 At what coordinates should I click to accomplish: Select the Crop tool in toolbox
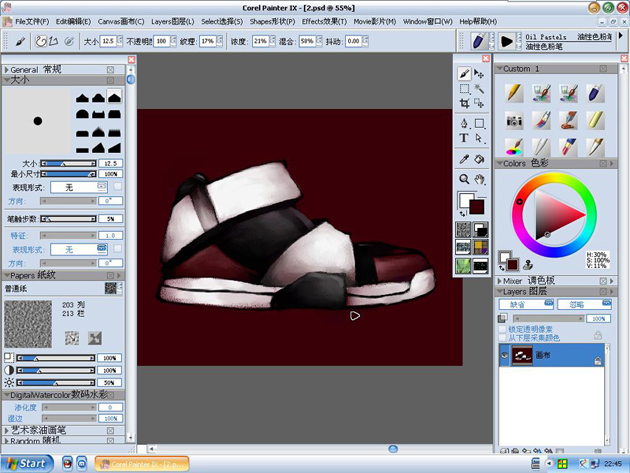(464, 104)
